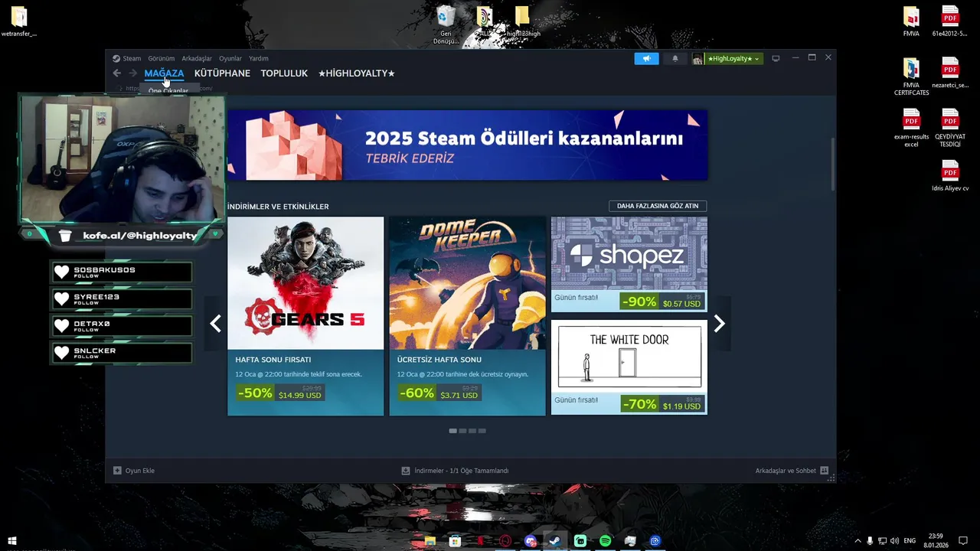Image resolution: width=980 pixels, height=551 pixels.
Task: Open the Oyunlar menu
Action: 230,58
